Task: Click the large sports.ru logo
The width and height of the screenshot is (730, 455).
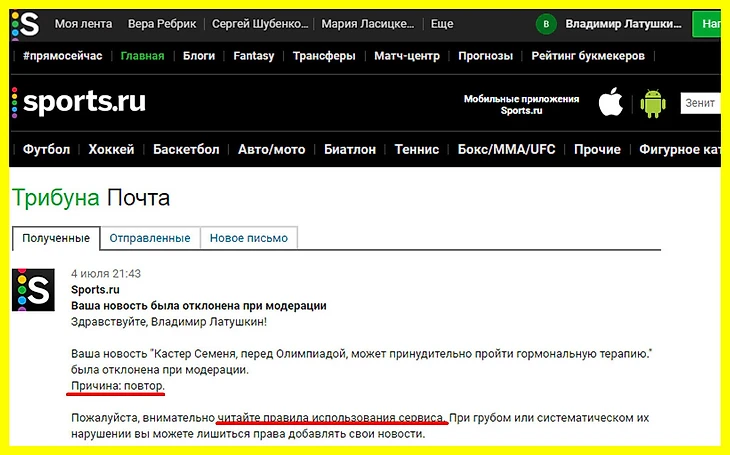Action: point(79,102)
